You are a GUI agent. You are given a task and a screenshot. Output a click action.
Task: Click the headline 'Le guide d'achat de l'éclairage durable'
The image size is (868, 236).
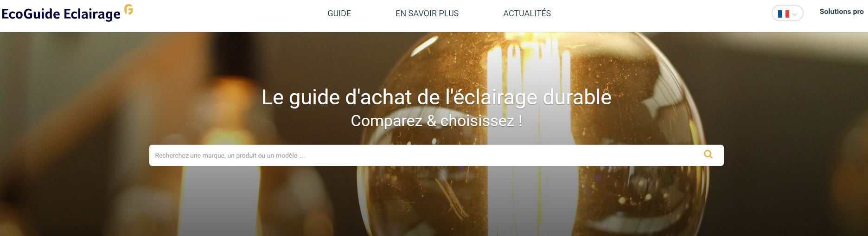coord(436,97)
